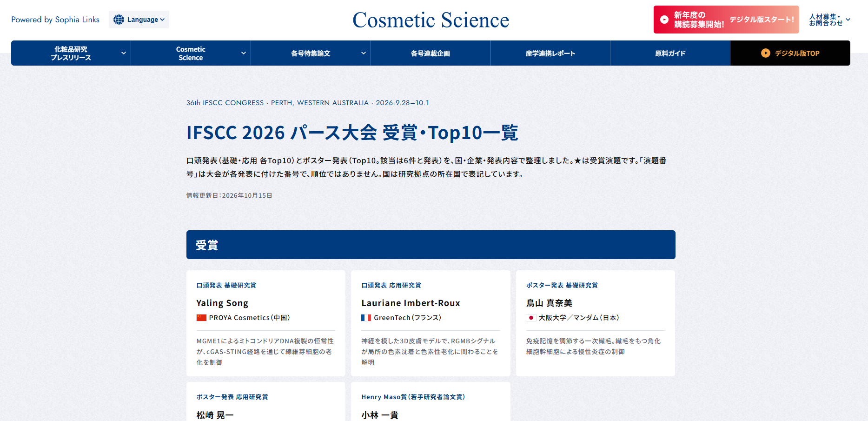Click the China flag next to PROYA Cosmetics
The image size is (868, 421).
[x=201, y=318]
